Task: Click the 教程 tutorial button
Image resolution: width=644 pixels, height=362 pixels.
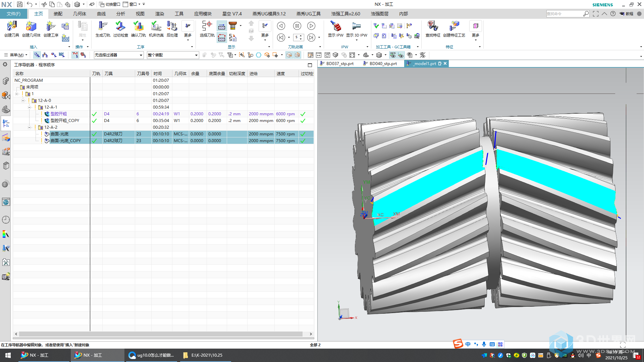Action: point(627,14)
